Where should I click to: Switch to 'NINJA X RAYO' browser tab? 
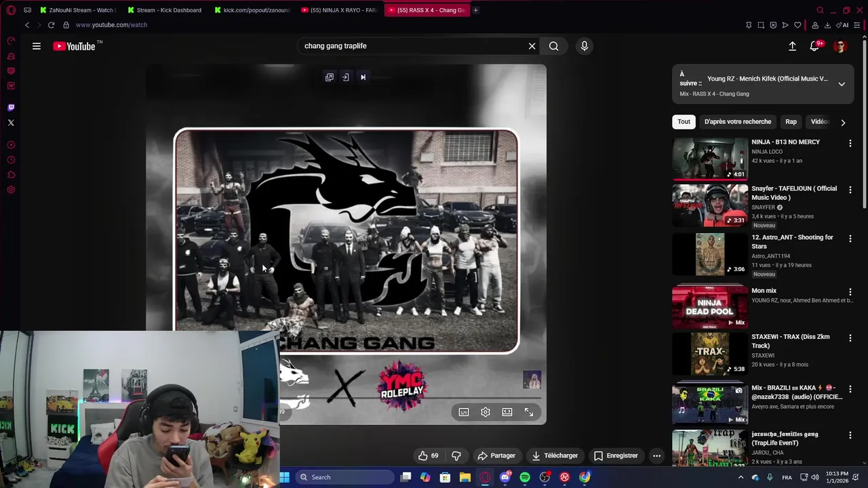[339, 10]
